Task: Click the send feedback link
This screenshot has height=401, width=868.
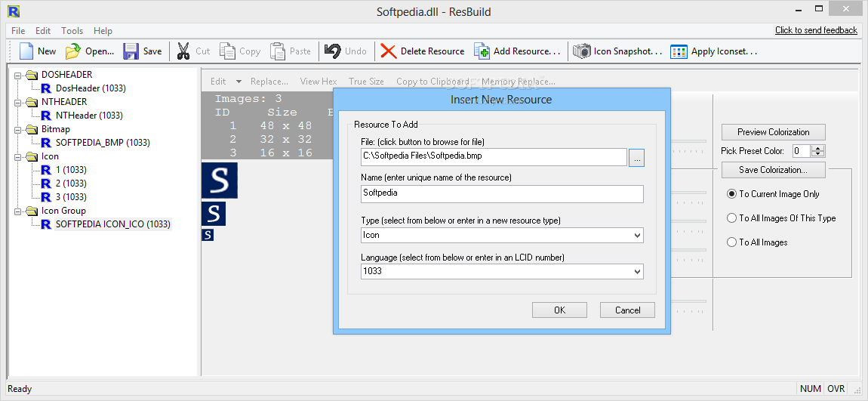Action: (x=816, y=30)
